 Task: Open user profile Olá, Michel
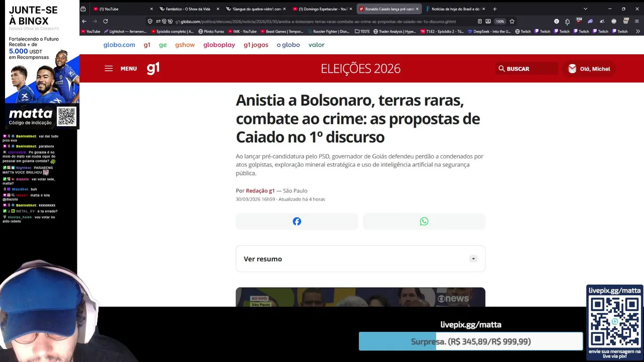(x=589, y=68)
